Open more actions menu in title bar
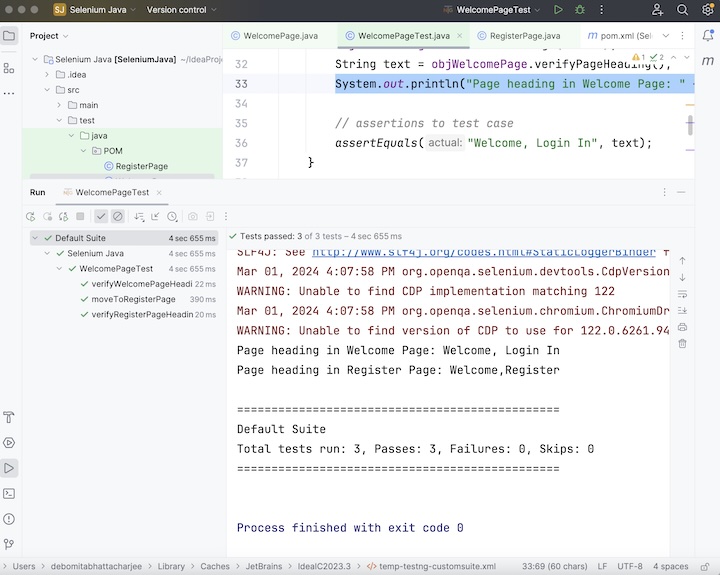Image resolution: width=720 pixels, height=575 pixels. [602, 10]
